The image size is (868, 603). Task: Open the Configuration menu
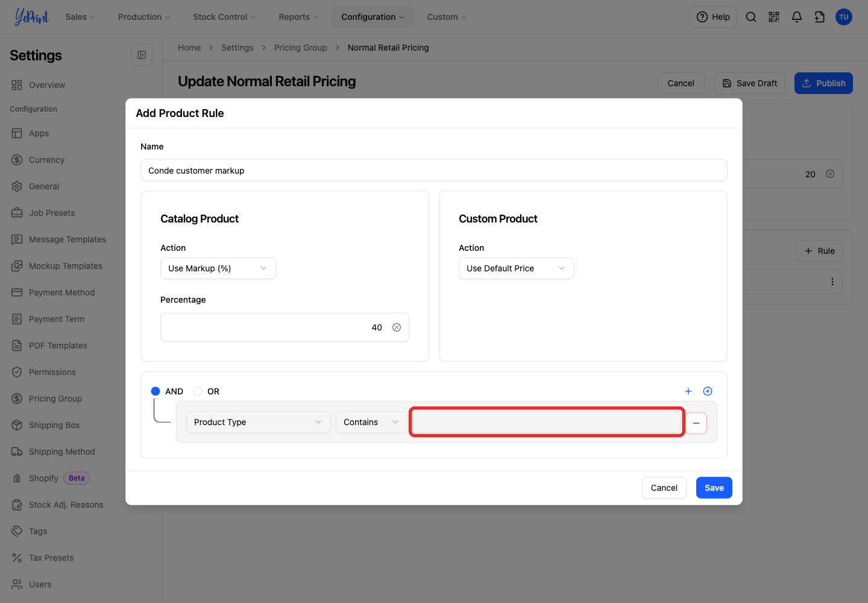(x=373, y=17)
